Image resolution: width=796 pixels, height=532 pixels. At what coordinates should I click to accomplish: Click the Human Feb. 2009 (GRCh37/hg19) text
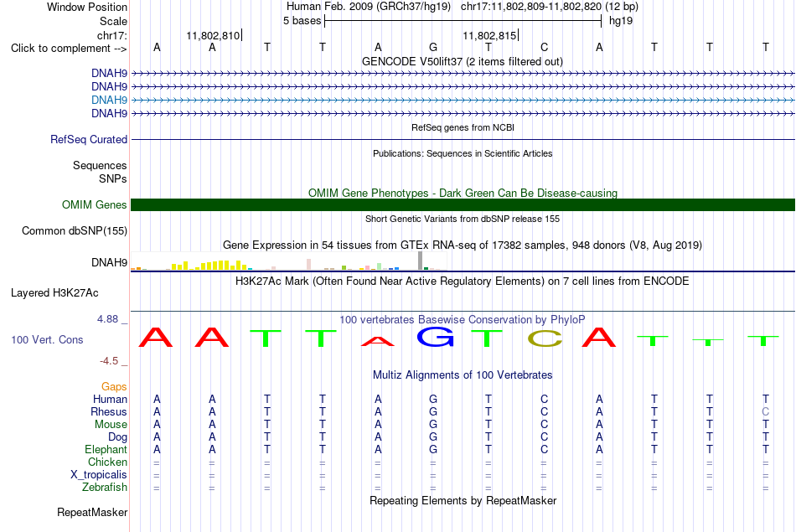click(x=369, y=7)
